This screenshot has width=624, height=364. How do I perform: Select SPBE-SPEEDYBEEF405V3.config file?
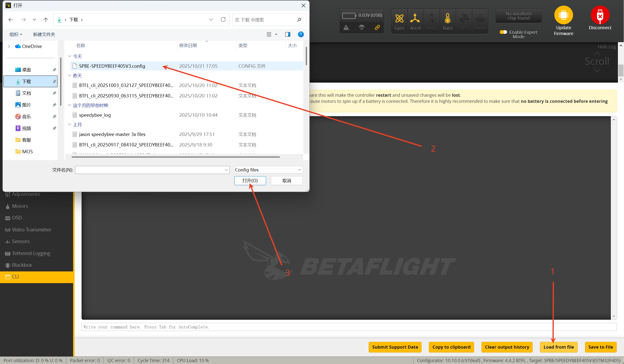(x=112, y=66)
